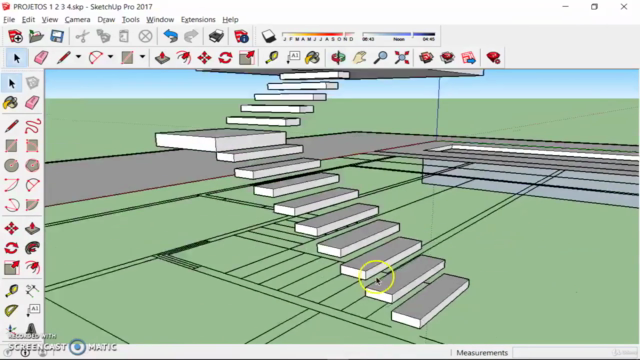The image size is (640, 360).
Task: Expand the Arc tool dropdown arrow
Action: [110, 57]
